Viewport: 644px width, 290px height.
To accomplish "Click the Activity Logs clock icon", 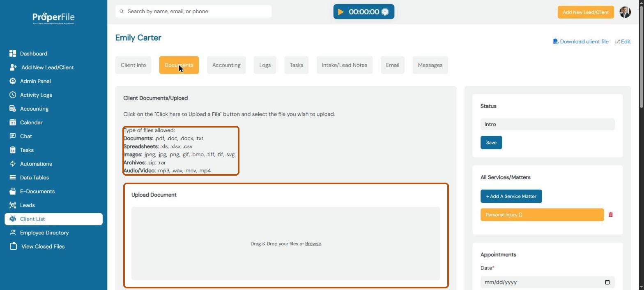I will [x=13, y=95].
